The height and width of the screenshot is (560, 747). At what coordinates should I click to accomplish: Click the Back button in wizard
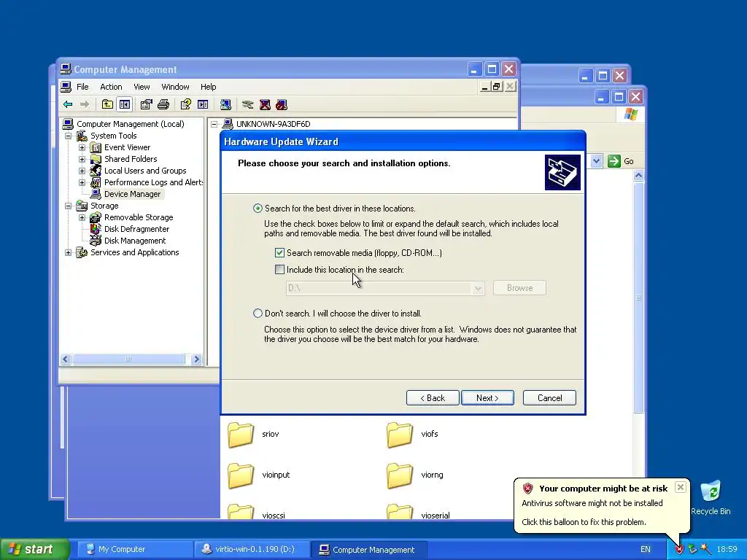coord(433,398)
